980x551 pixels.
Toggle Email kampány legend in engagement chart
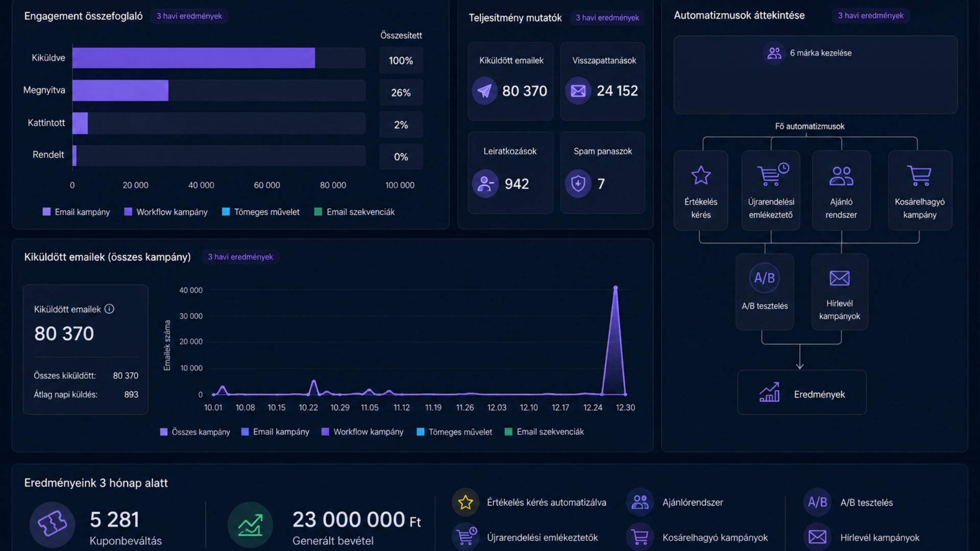coord(76,212)
